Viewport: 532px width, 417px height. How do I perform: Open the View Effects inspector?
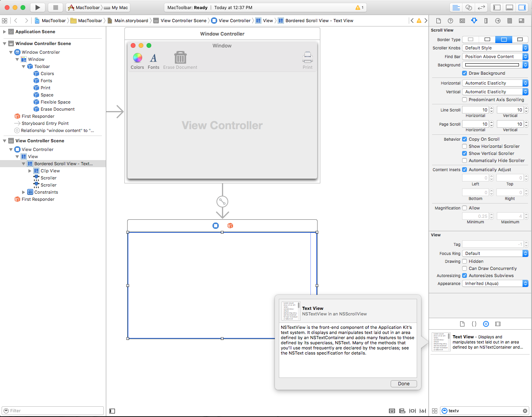click(x=521, y=21)
